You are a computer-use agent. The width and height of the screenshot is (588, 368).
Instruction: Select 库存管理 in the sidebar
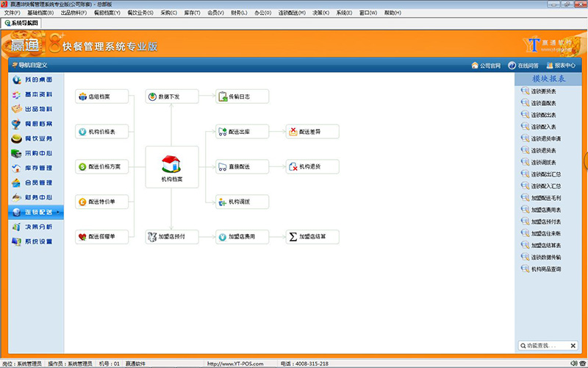(33, 168)
